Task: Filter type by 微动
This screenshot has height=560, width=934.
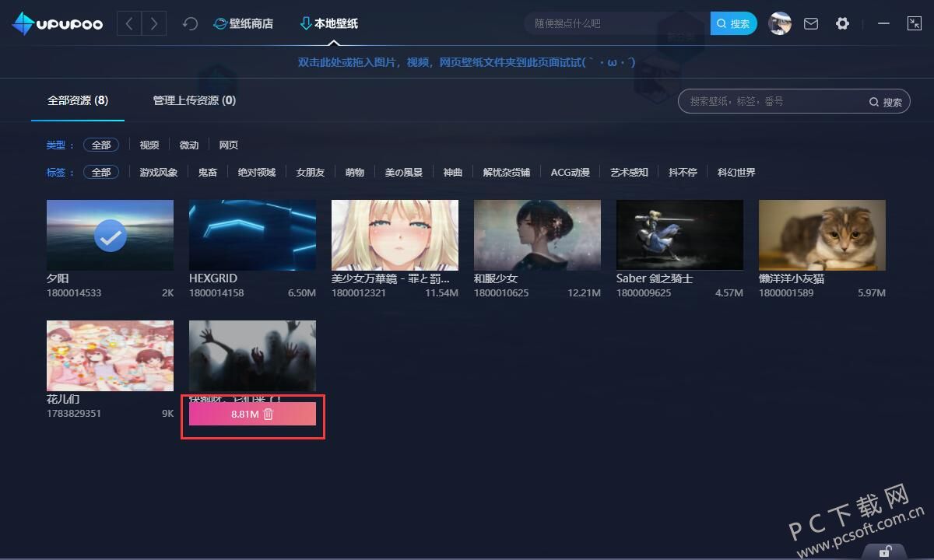Action: 189,145
